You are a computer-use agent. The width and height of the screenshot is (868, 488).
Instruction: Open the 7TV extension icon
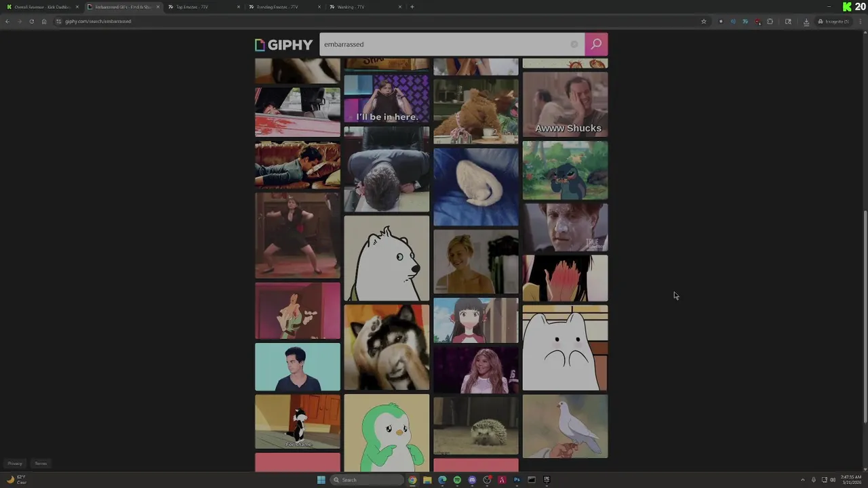pyautogui.click(x=745, y=21)
